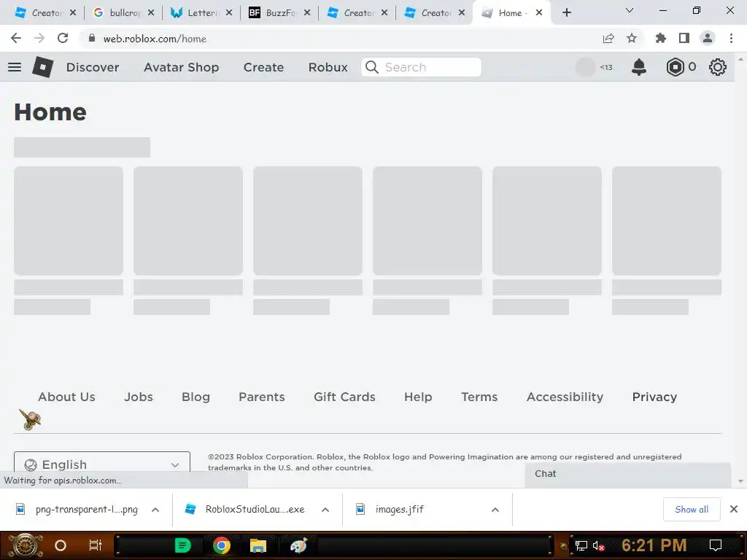Share this page via the share icon

[x=608, y=39]
